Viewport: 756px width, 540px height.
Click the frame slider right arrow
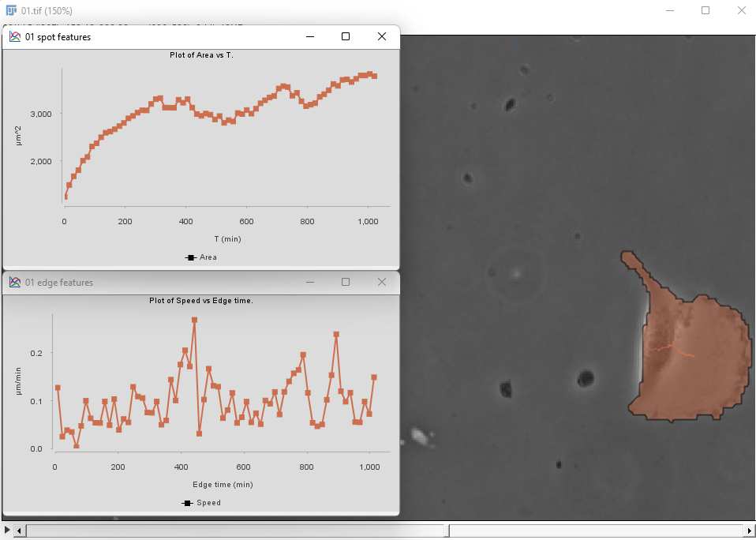(x=749, y=531)
